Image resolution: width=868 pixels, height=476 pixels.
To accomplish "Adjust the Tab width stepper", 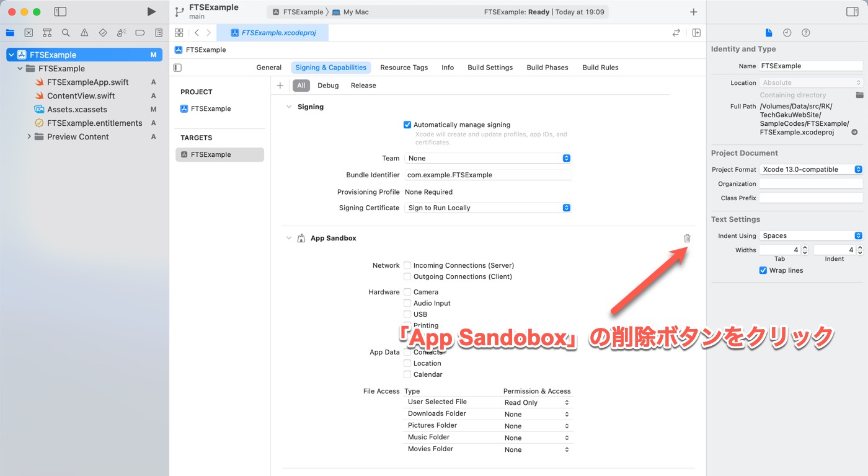I will pos(805,250).
